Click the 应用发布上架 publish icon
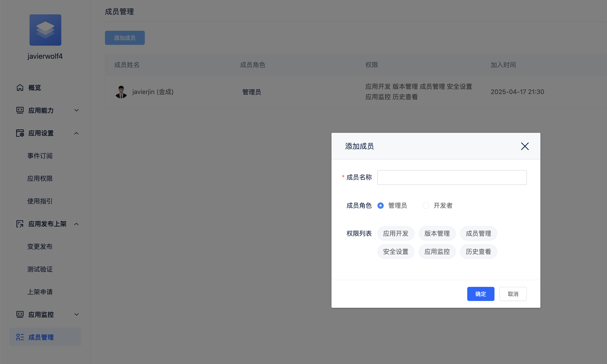Image resolution: width=607 pixels, height=364 pixels. (x=20, y=224)
